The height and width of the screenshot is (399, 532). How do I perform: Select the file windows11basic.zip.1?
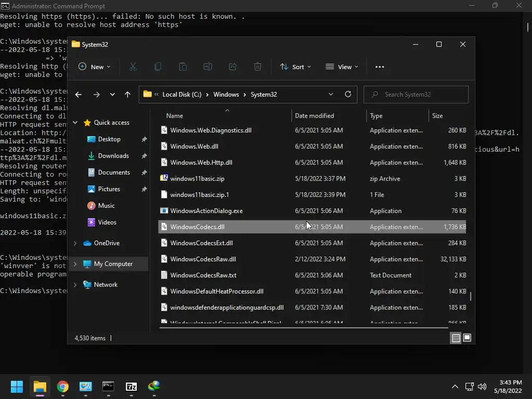(312, 195)
